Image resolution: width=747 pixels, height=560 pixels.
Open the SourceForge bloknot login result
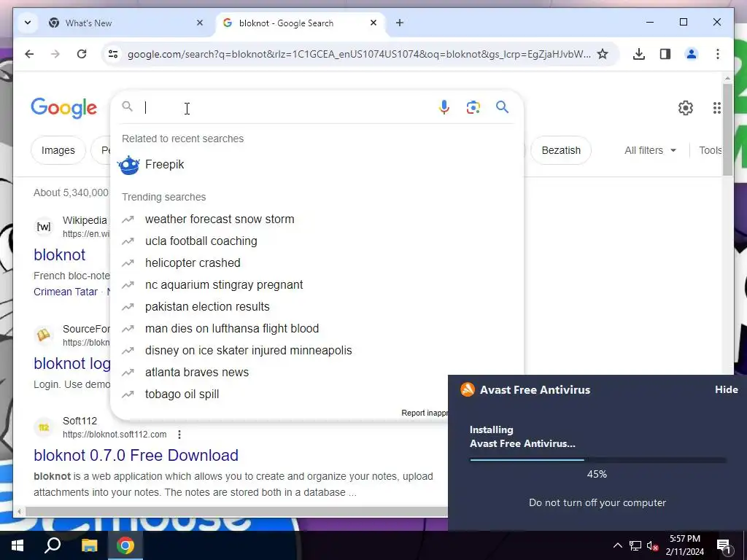(x=72, y=363)
